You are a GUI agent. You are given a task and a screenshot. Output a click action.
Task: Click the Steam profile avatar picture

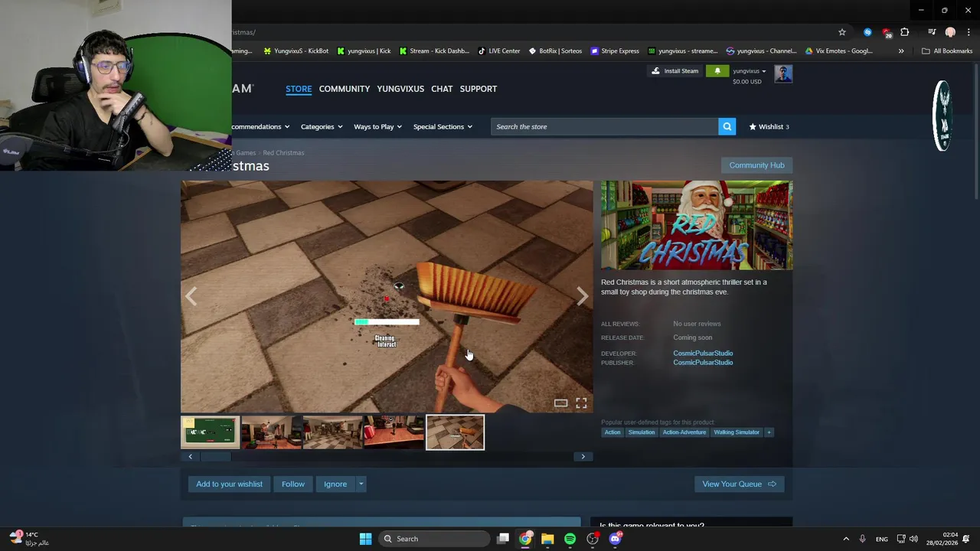[783, 73]
